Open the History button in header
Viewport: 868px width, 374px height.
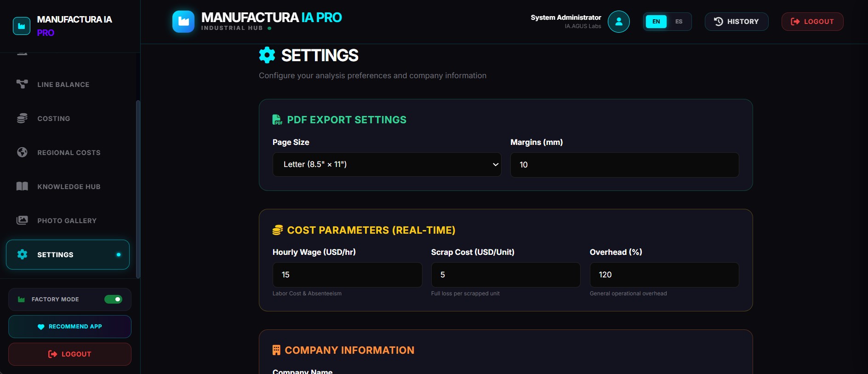pyautogui.click(x=736, y=22)
